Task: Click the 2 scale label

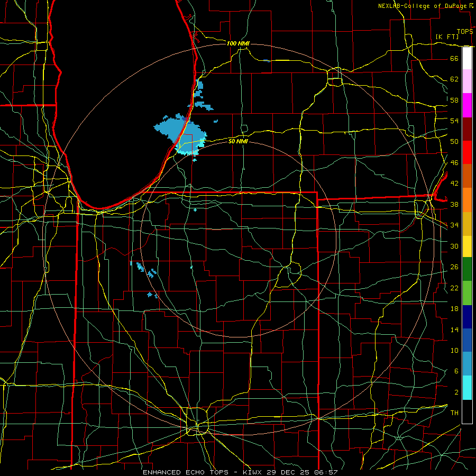Action: [x=456, y=392]
